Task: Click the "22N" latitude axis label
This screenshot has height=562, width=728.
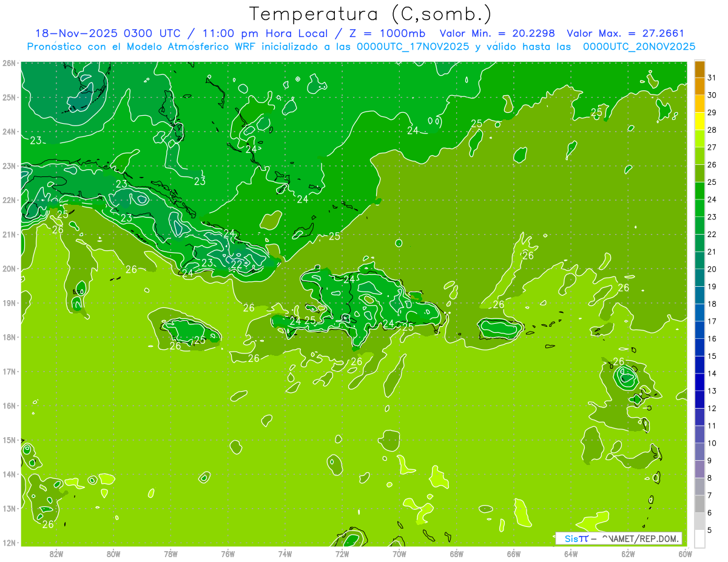Action: pos(9,200)
